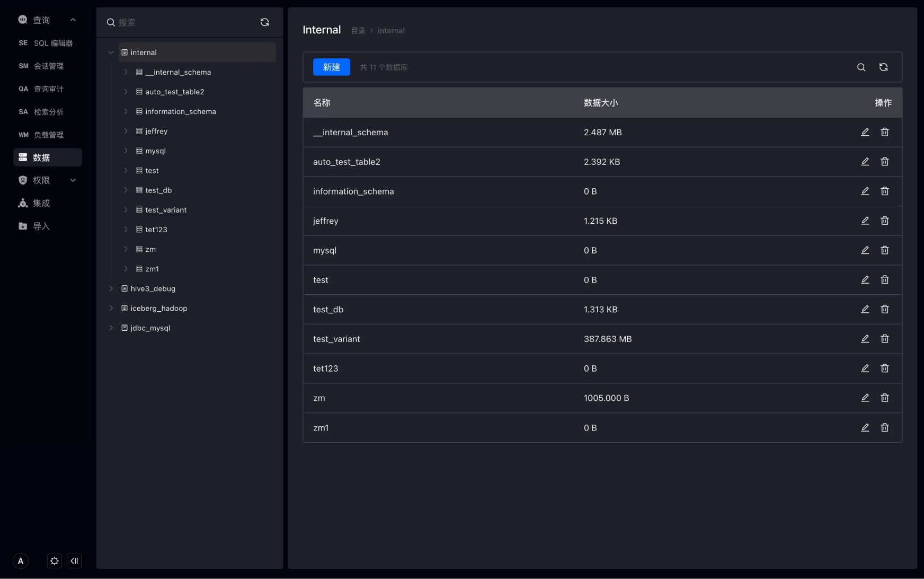The height and width of the screenshot is (579, 924).
Task: Select 数据 in sidebar
Action: [x=48, y=157]
